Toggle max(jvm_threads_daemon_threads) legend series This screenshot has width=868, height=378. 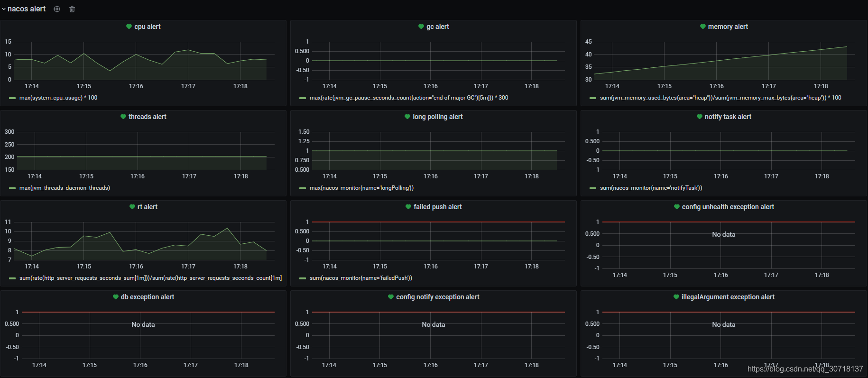[65, 188]
